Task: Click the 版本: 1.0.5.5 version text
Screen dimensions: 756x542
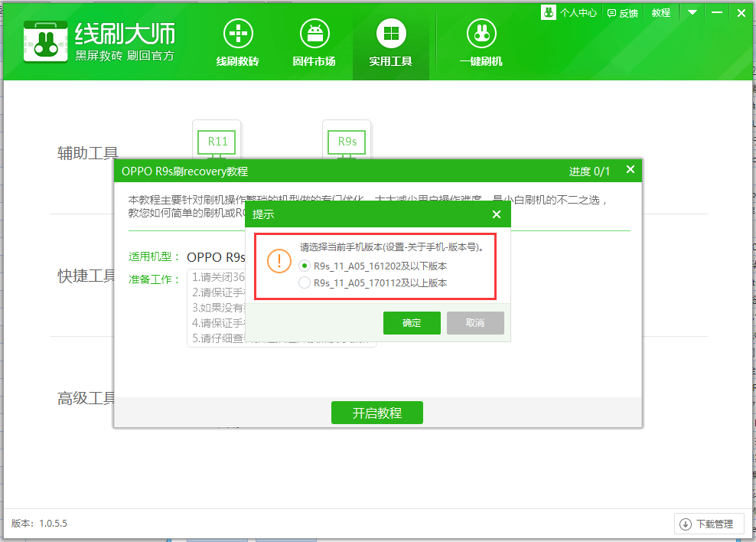Action: click(40, 524)
